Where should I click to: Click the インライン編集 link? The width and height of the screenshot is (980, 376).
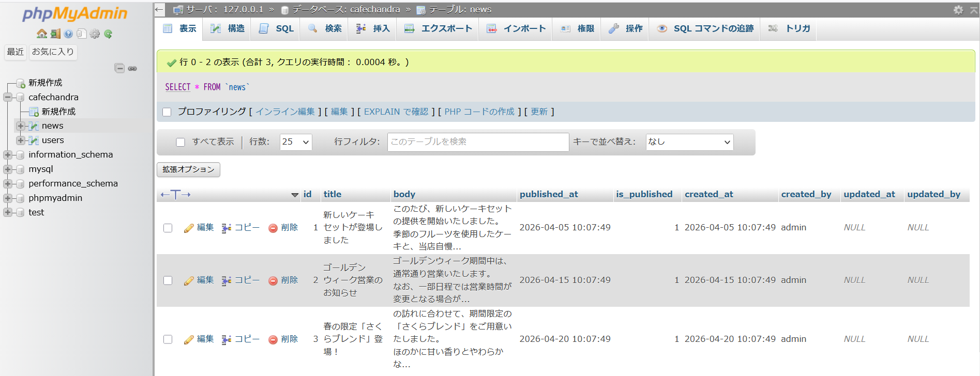pos(285,112)
